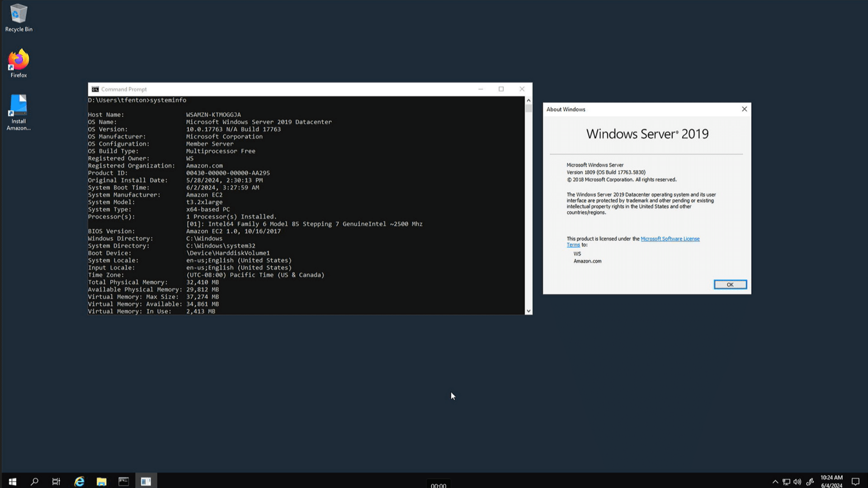Click the OS Configuration Member Server value

point(210,144)
